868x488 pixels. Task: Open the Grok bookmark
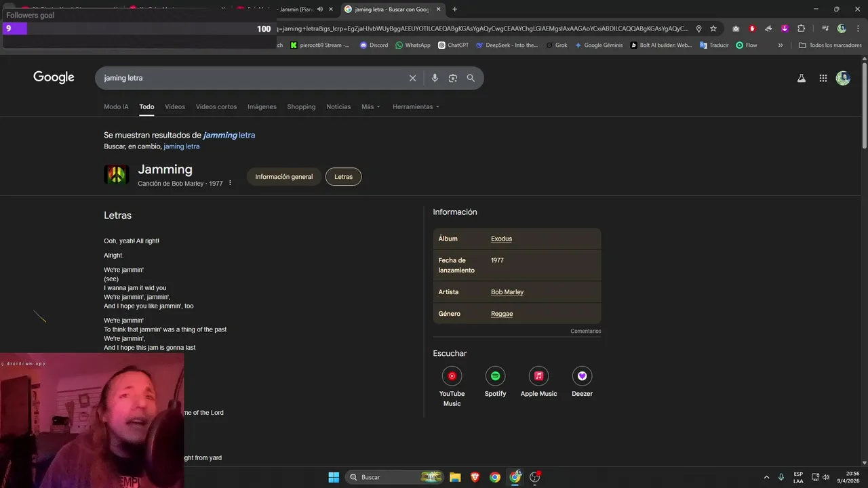click(555, 45)
